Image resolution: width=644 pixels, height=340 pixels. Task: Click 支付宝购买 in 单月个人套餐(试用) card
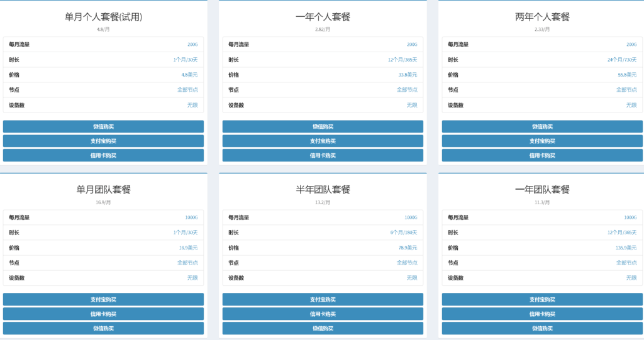103,141
